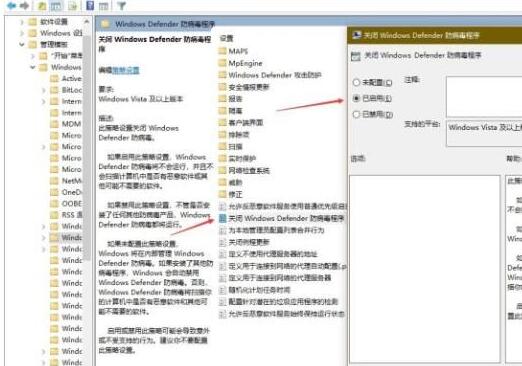Viewport: 522px width, 366px height.
Task: Click the 实时保护 folder icon
Action: coord(222,159)
